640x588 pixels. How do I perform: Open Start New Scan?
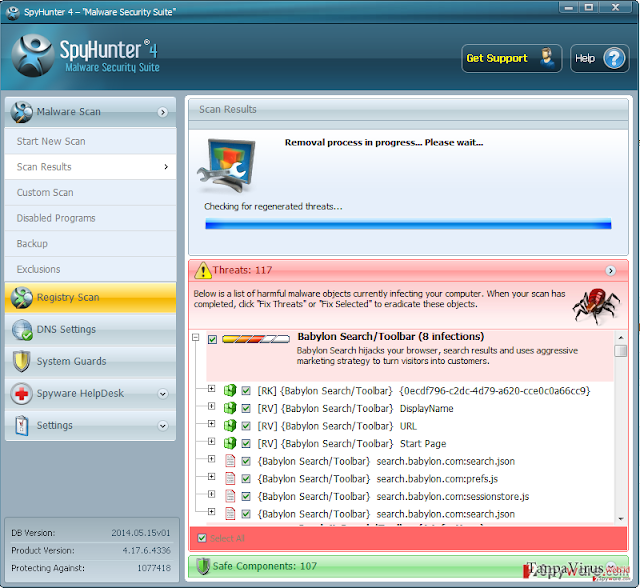pyautogui.click(x=90, y=142)
